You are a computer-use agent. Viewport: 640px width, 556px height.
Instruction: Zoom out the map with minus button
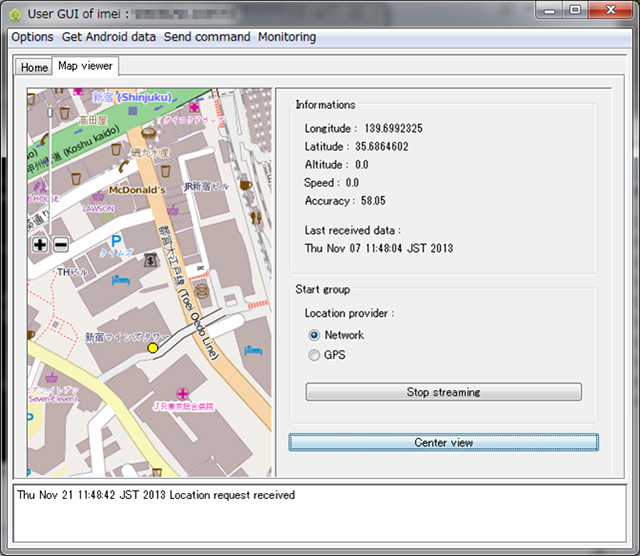click(61, 245)
